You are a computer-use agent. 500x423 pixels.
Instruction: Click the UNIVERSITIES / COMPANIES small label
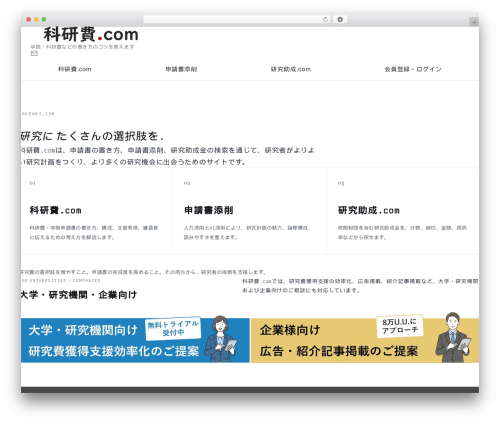(61, 280)
